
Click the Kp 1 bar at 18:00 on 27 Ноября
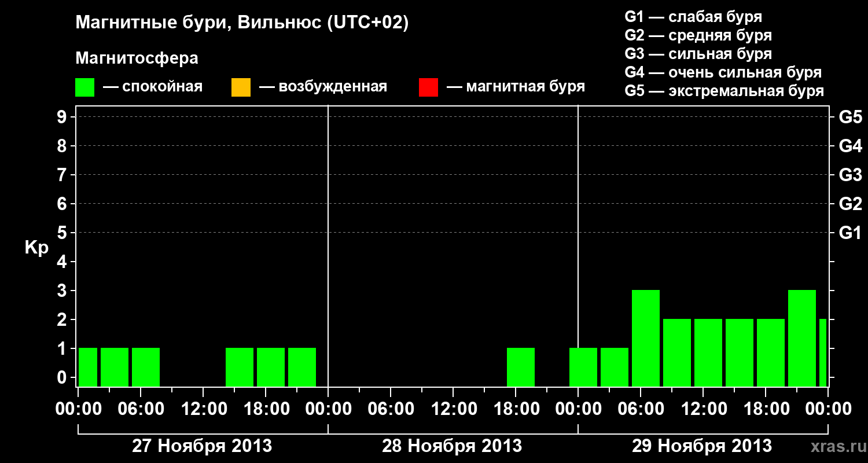(x=271, y=367)
